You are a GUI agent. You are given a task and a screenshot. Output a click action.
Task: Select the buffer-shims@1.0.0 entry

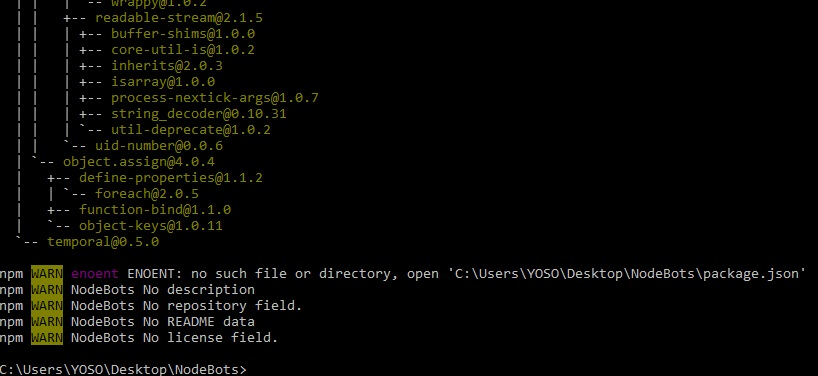pyautogui.click(x=183, y=34)
